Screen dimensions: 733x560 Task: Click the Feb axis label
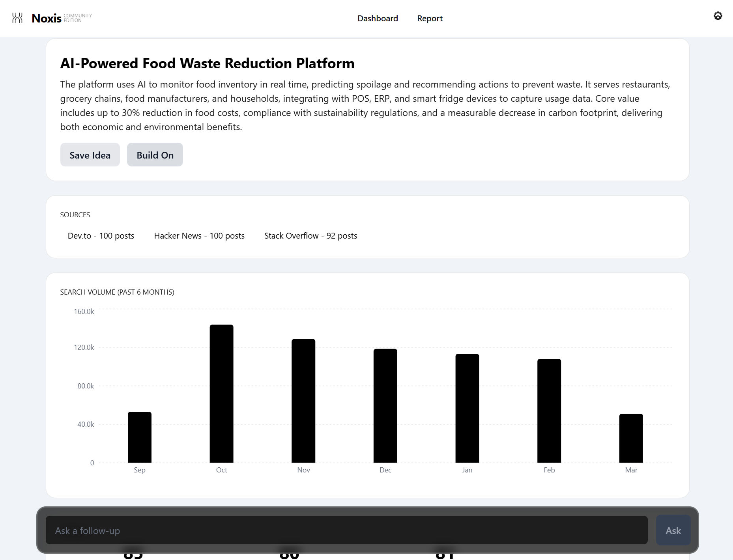pos(549,470)
